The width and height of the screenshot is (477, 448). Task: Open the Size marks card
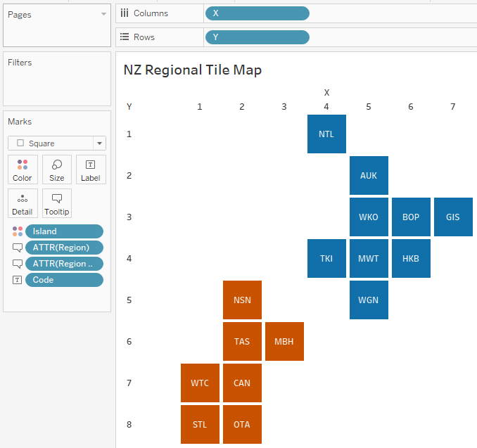coord(57,169)
